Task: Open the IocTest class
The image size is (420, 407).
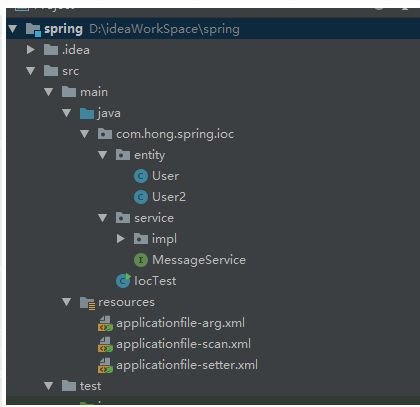Action: pos(155,281)
